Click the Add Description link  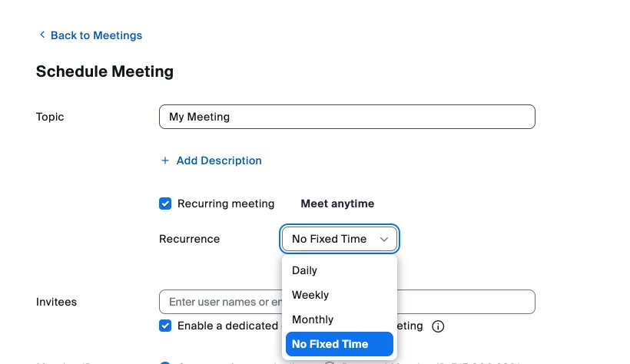click(219, 160)
